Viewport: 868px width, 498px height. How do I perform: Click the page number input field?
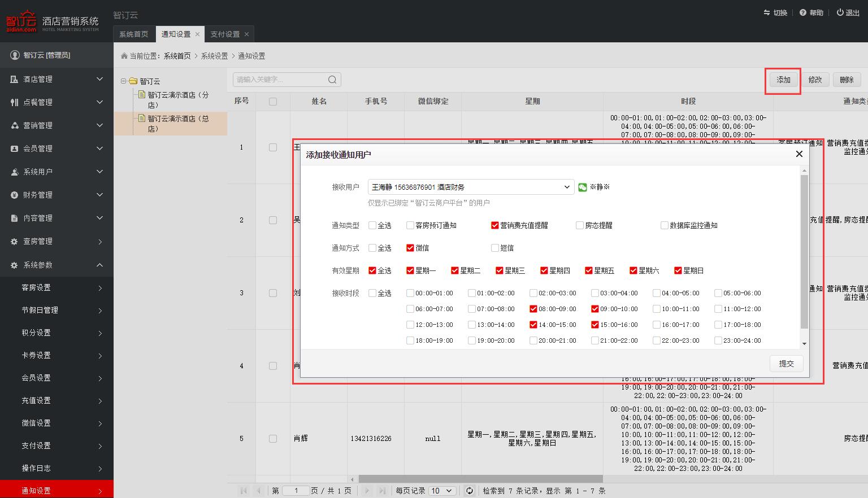pos(296,491)
